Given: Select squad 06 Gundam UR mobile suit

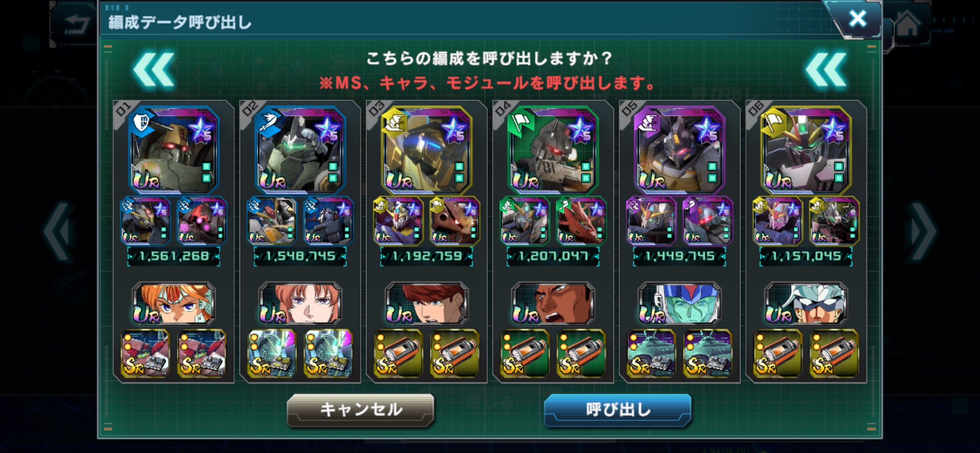Looking at the screenshot, I should click(x=806, y=150).
